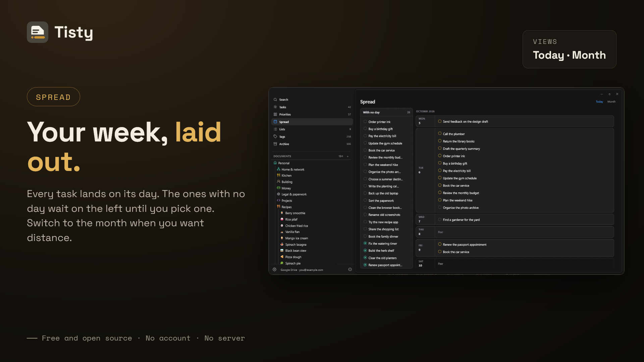Click the Kitchen fork-and-knife icon
The image size is (644, 362).
(x=278, y=175)
